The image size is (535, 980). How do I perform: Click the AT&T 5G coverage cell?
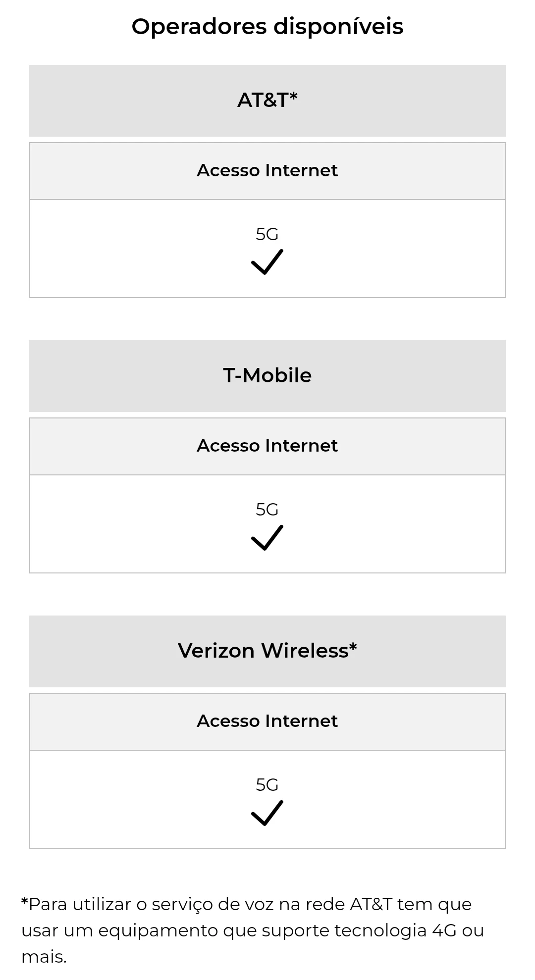pyautogui.click(x=267, y=249)
